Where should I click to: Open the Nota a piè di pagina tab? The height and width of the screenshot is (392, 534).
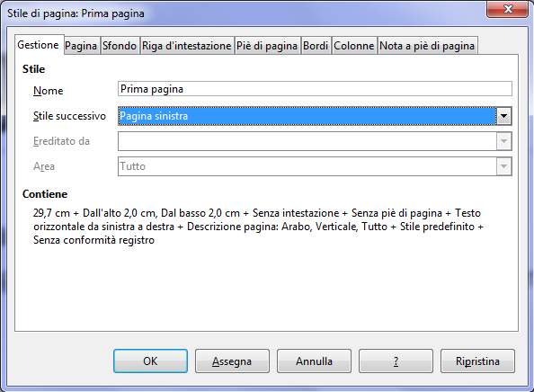[427, 46]
